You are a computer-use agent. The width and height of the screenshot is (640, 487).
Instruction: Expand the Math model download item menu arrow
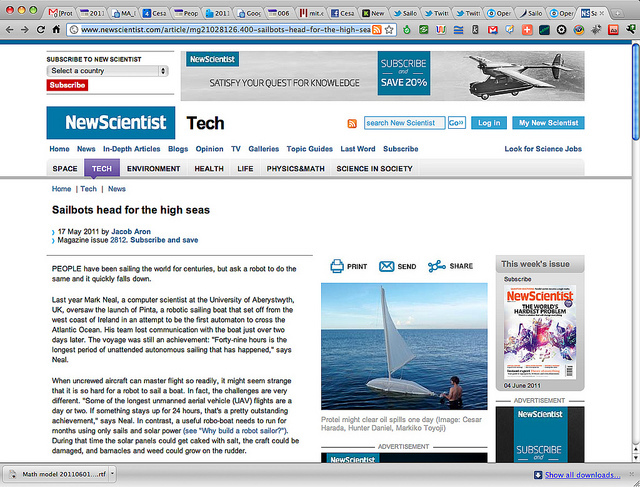[112, 474]
